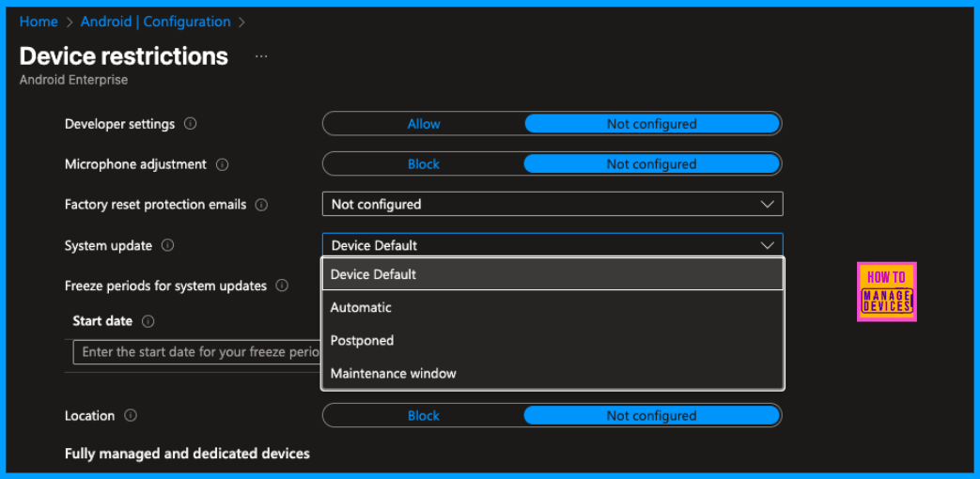Viewport: 980px width, 479px height.
Task: Show info tooltip beside Start date
Action: click(x=148, y=321)
